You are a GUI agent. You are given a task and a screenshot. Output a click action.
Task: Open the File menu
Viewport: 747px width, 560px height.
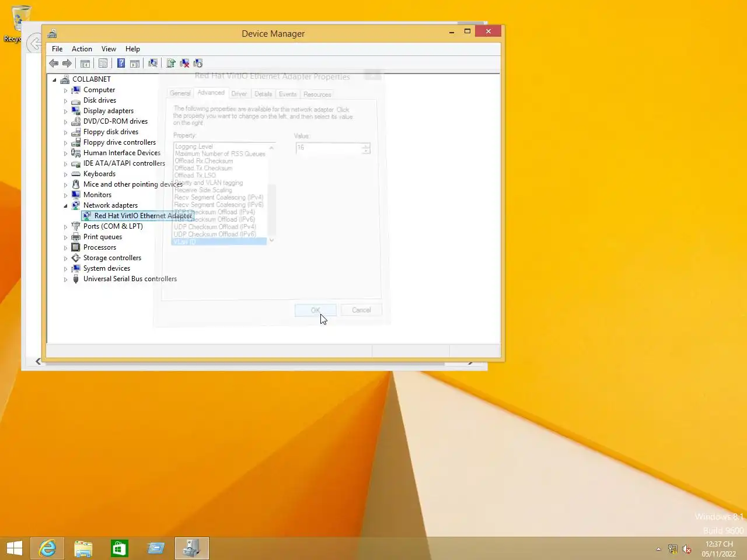pos(57,49)
